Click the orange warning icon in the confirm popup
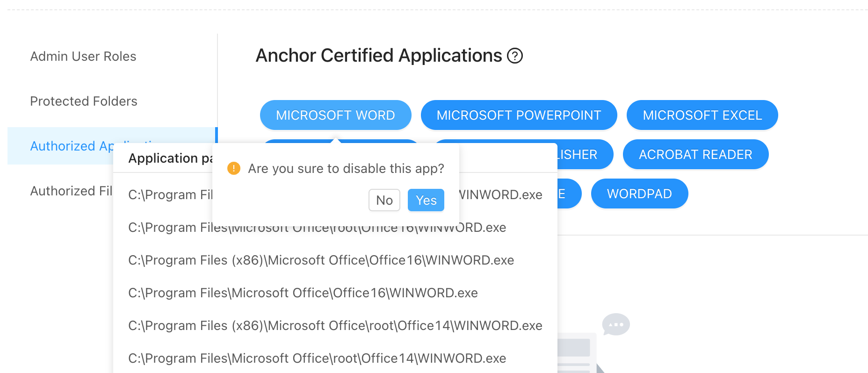The width and height of the screenshot is (868, 373). (234, 168)
